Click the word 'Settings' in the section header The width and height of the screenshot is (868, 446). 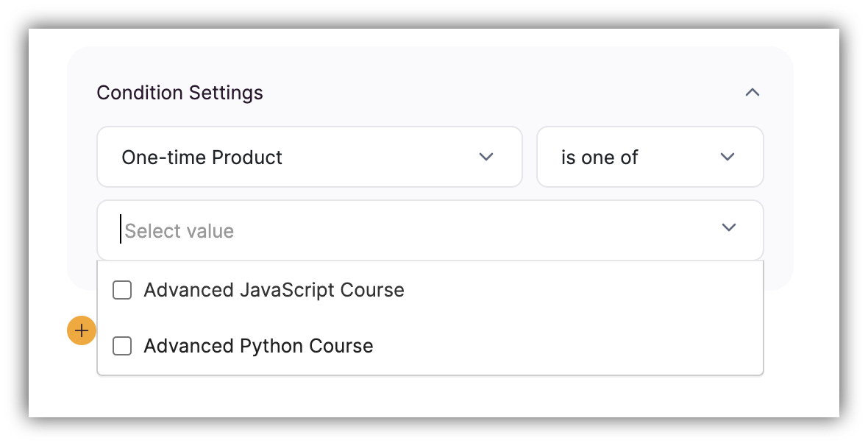tap(226, 93)
